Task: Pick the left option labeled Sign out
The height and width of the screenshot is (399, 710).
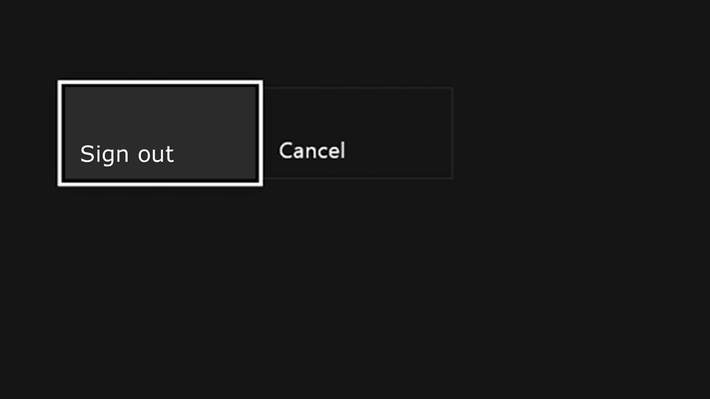Action: click(x=160, y=133)
